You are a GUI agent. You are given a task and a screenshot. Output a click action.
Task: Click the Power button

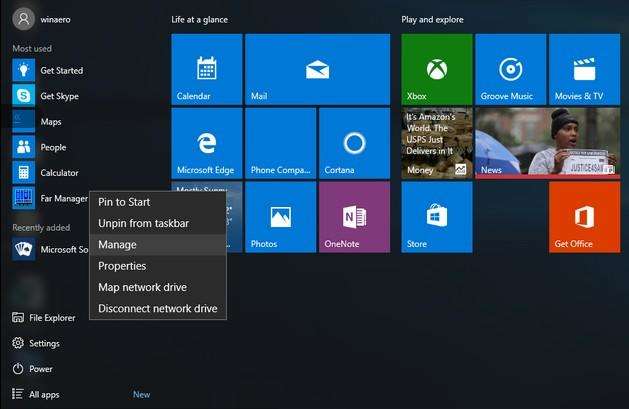coord(32,369)
